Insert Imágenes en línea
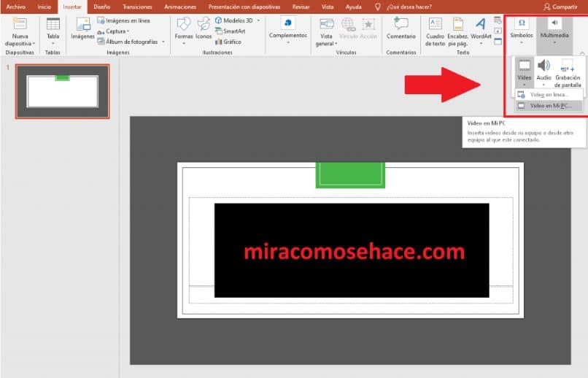The width and height of the screenshot is (588, 378). point(123,20)
